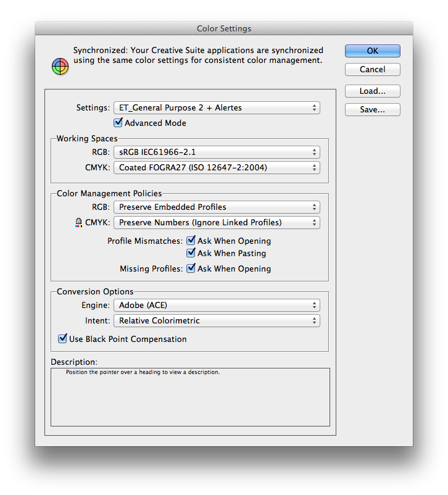Click the Load... button

point(372,91)
